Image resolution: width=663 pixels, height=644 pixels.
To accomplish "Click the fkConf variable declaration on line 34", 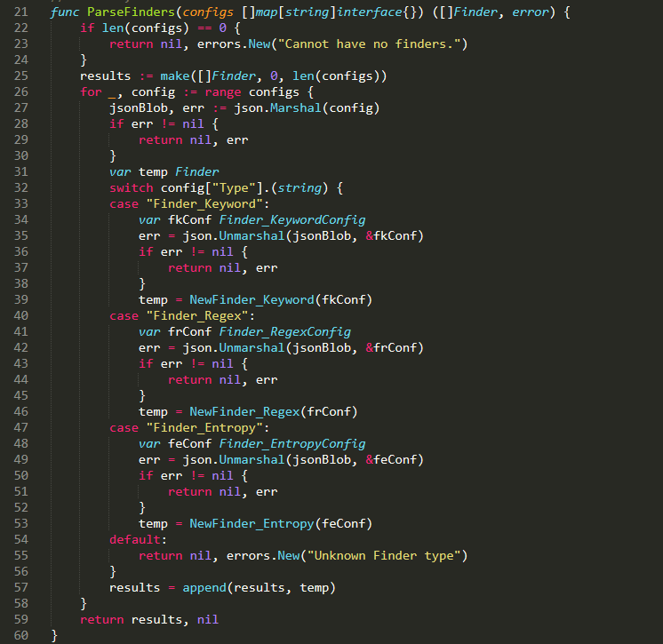I will 189,219.
